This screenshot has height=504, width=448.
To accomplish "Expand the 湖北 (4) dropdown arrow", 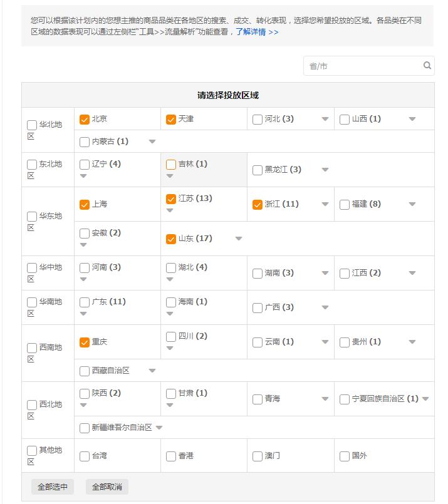I will (170, 279).
